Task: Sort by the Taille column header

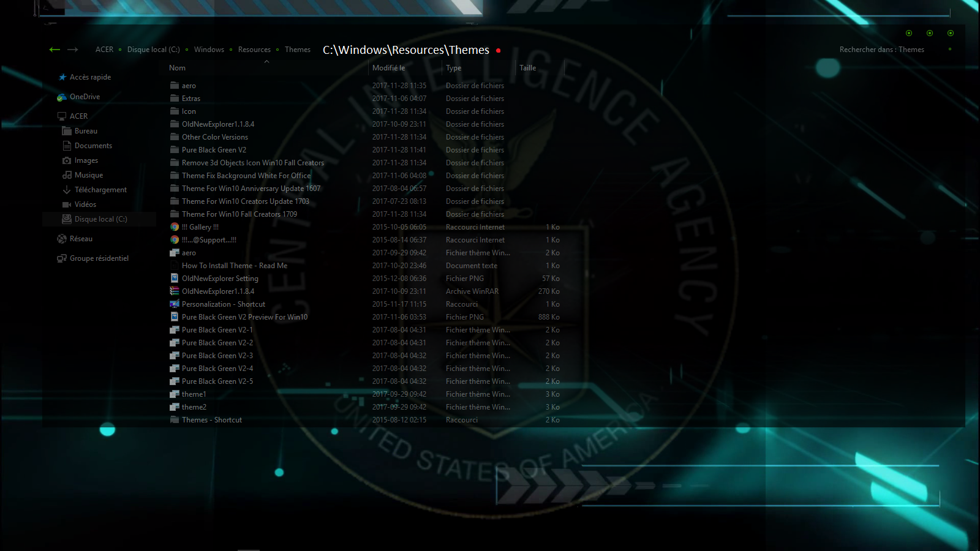Action: pyautogui.click(x=527, y=68)
